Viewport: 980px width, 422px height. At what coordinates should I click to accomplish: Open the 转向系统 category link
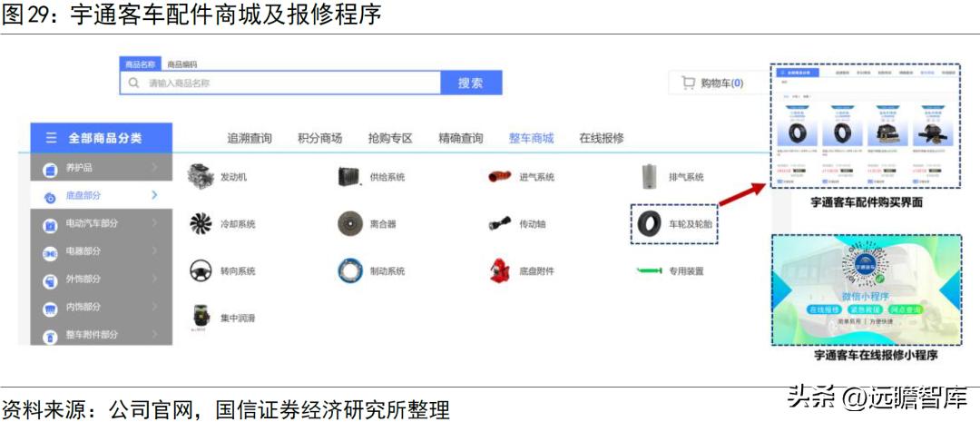[238, 270]
